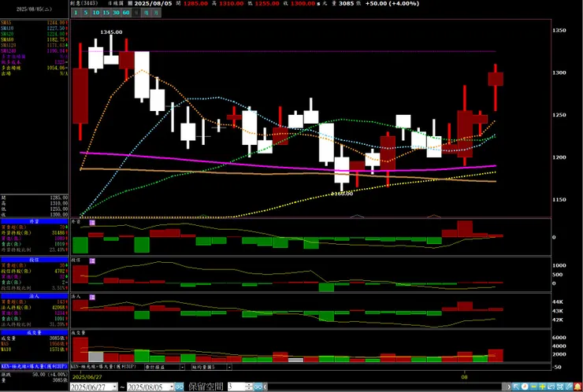
Task: Click the horizontal timeline scrollbar track
Action: click(x=384, y=386)
